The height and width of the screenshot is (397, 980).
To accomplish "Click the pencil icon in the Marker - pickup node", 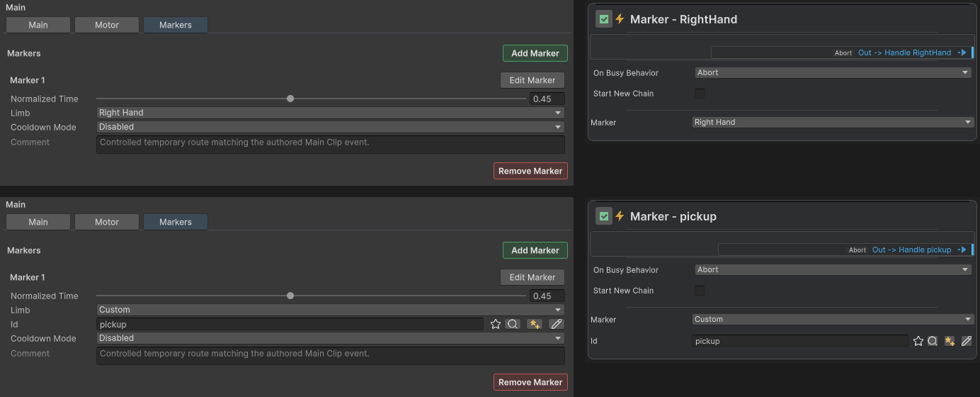I will coord(966,341).
